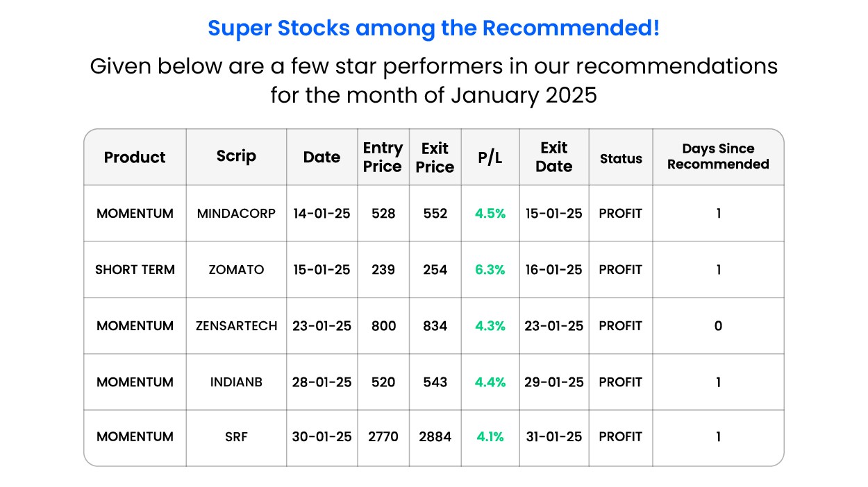Click the Days Since Recommended header

coord(718,157)
